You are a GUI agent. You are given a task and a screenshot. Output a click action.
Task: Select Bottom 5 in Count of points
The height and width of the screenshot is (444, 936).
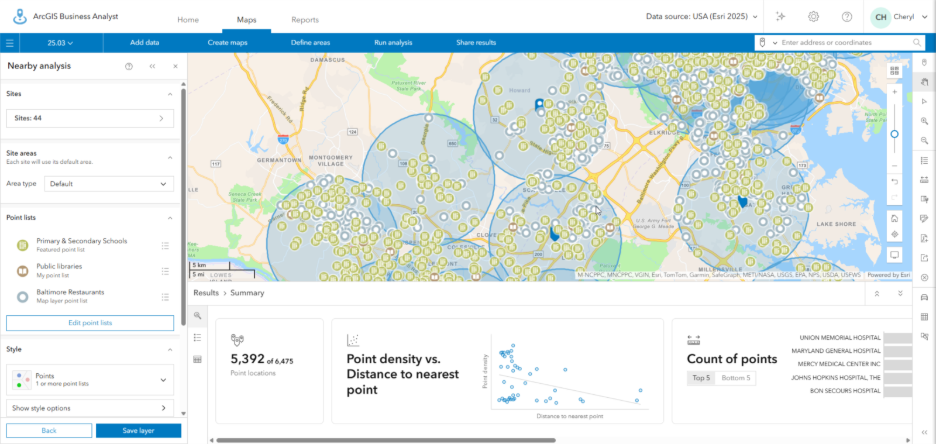[x=734, y=378]
